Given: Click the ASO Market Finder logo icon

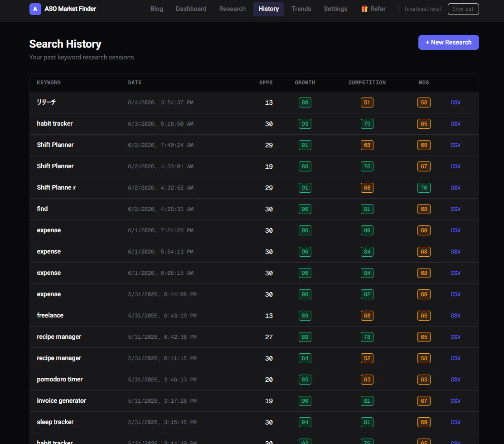Looking at the screenshot, I should point(35,9).
